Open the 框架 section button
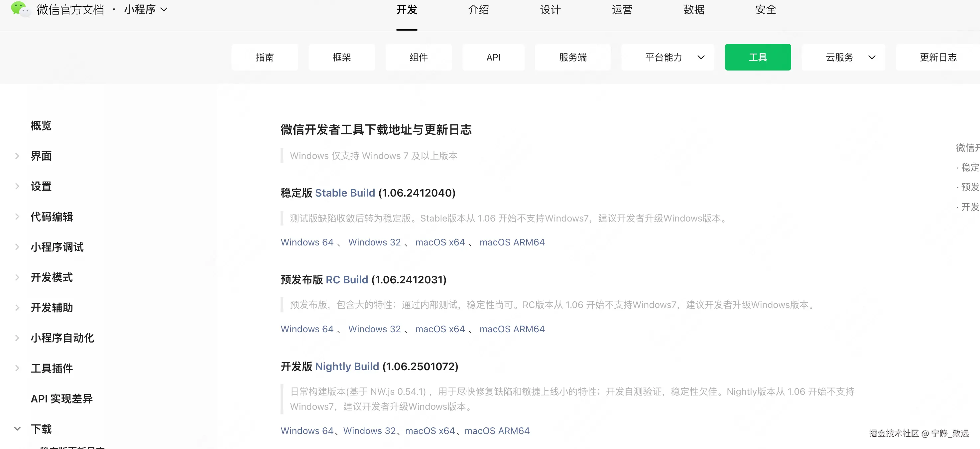The image size is (980, 449). point(341,58)
